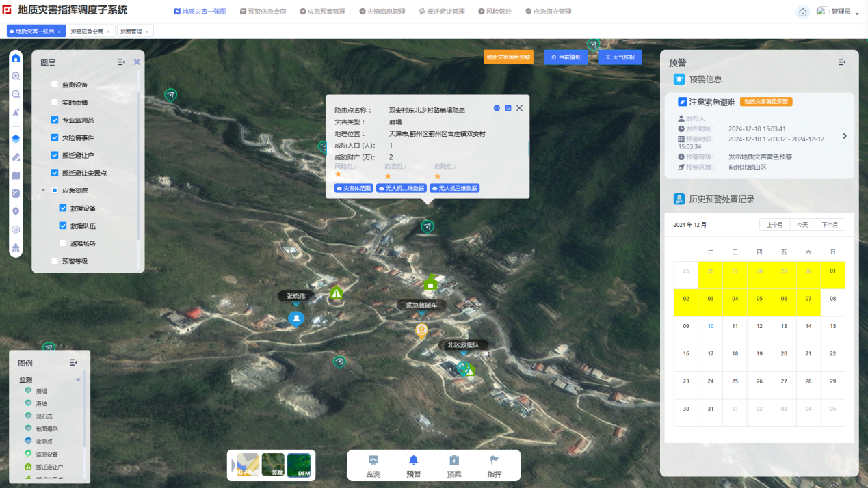
Task: Select yellow-highlighted date 05 in calendar
Action: [x=759, y=299]
